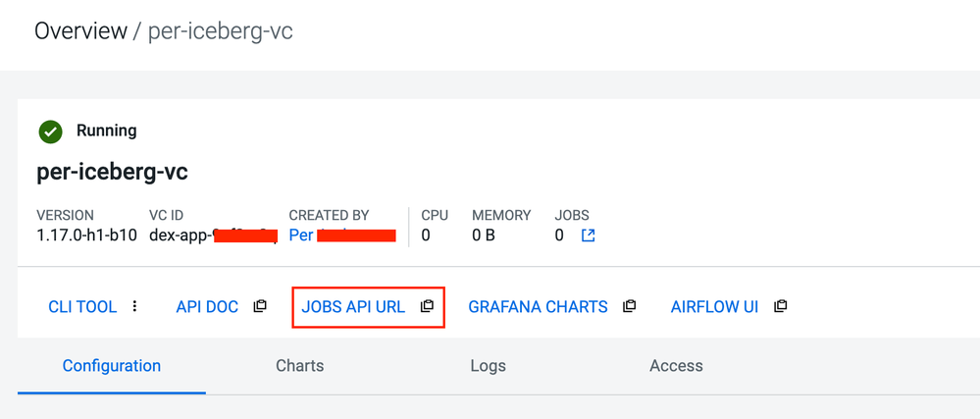The height and width of the screenshot is (419, 980).
Task: Click the Created By user name link
Action: click(x=301, y=236)
